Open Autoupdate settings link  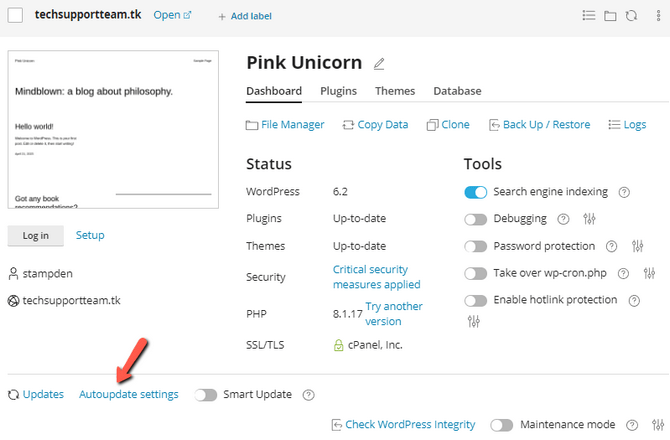click(128, 394)
